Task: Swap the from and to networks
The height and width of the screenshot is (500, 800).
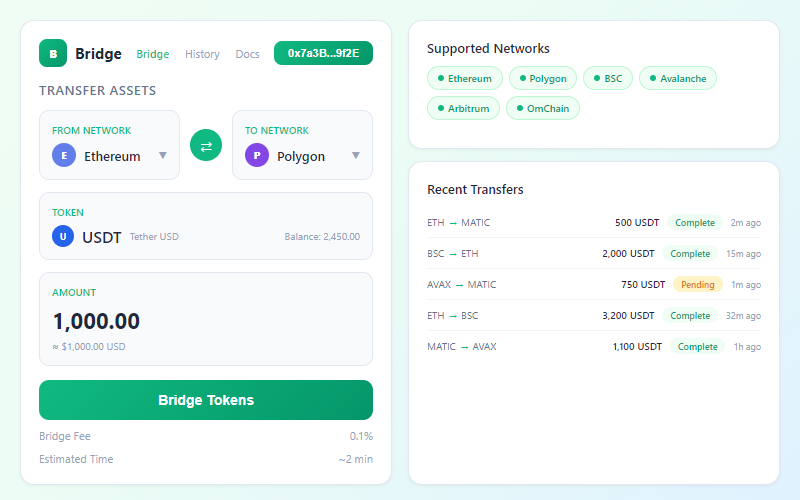Action: click(x=206, y=145)
